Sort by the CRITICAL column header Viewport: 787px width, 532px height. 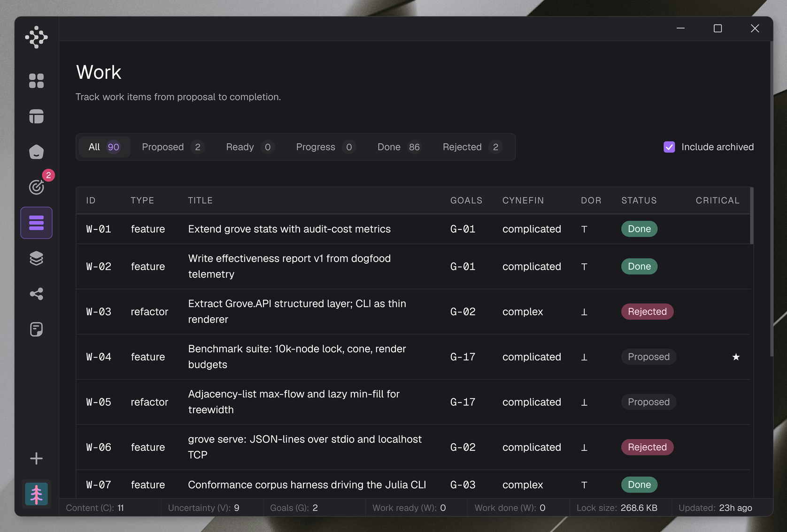pyautogui.click(x=718, y=200)
